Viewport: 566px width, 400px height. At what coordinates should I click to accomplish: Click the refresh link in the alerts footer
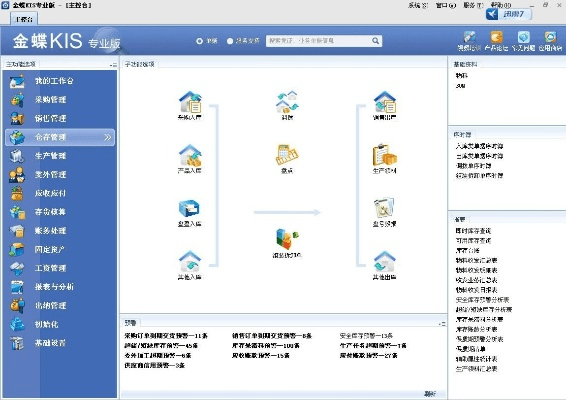[x=430, y=394]
